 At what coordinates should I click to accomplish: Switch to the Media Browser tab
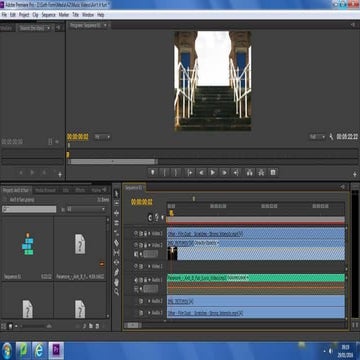(x=45, y=190)
